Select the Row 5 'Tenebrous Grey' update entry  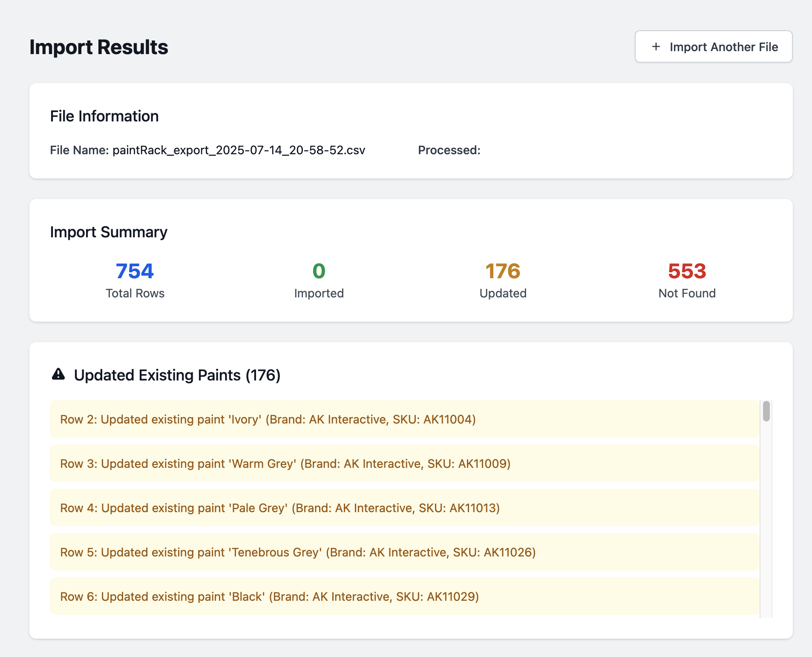click(x=405, y=552)
